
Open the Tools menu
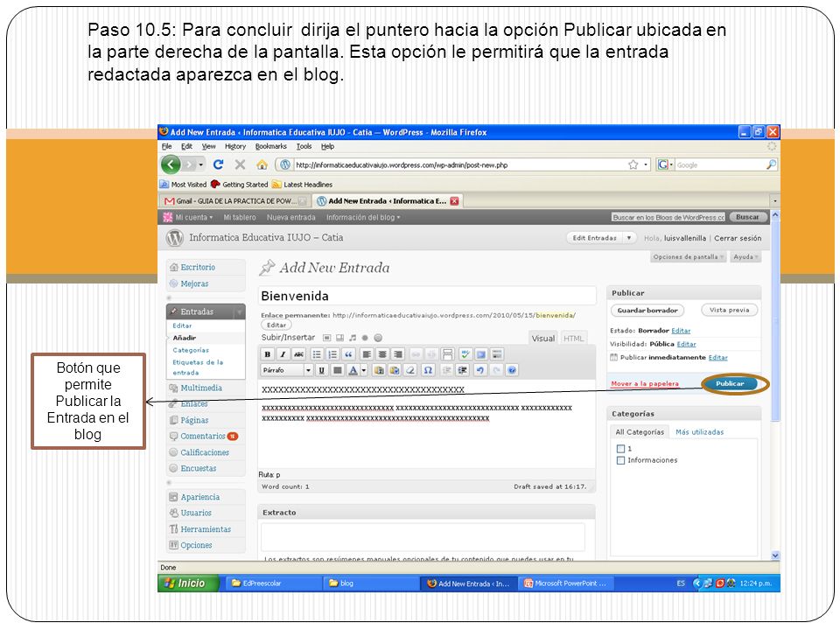click(x=304, y=146)
